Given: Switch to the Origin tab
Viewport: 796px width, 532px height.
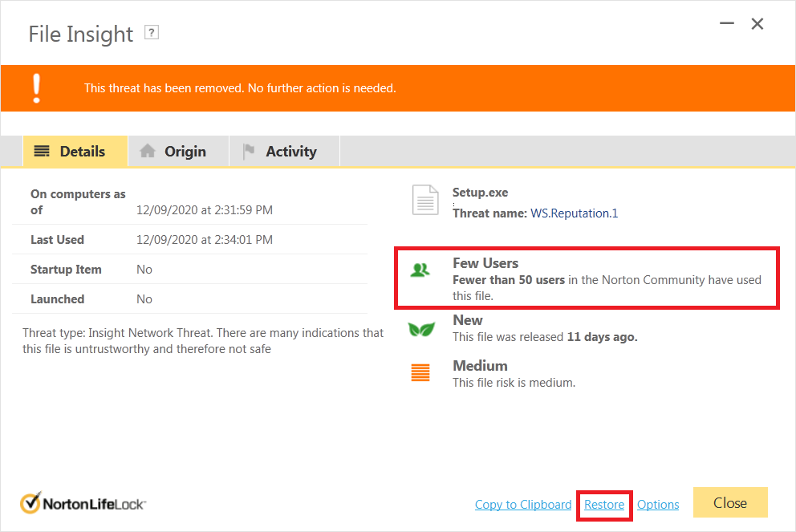Looking at the screenshot, I should [x=179, y=152].
